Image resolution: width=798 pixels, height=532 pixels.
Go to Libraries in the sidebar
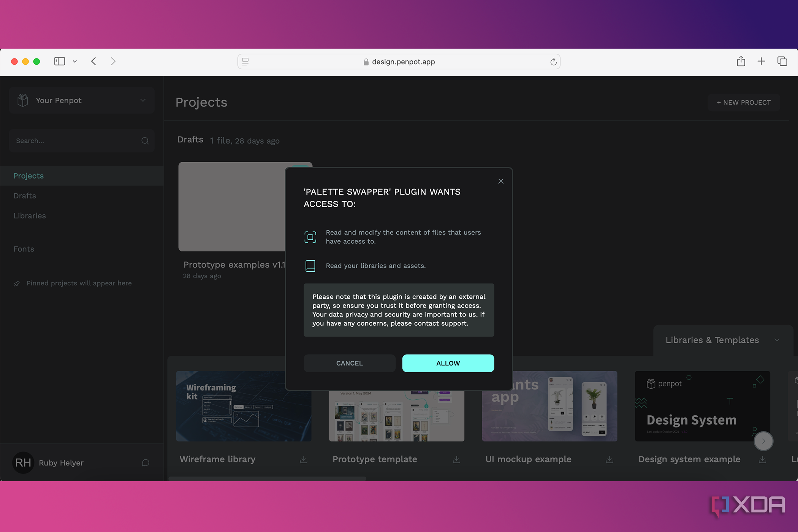pos(30,215)
